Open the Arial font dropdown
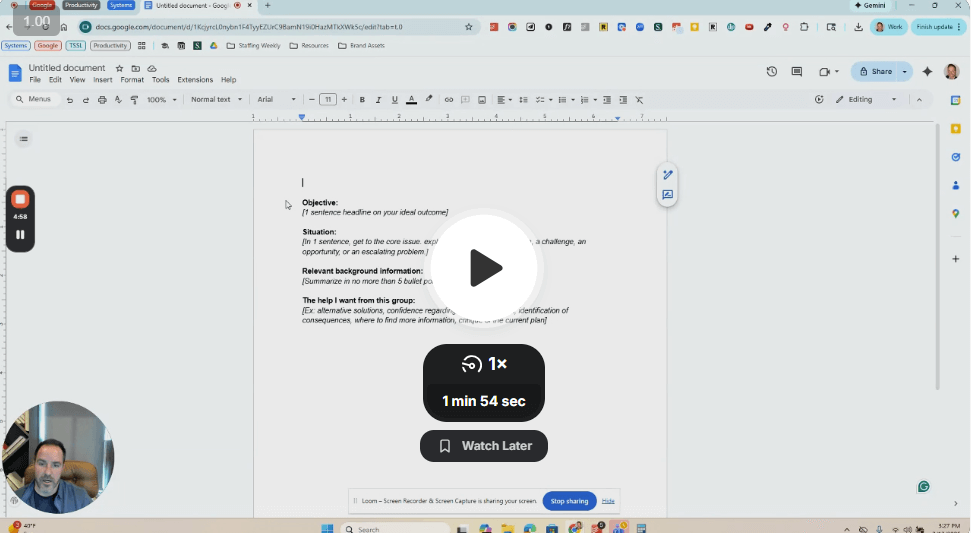The height and width of the screenshot is (533, 971). tap(277, 100)
